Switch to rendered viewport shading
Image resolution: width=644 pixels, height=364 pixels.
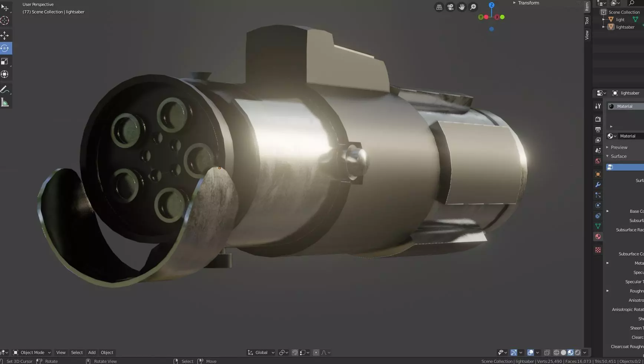point(578,353)
